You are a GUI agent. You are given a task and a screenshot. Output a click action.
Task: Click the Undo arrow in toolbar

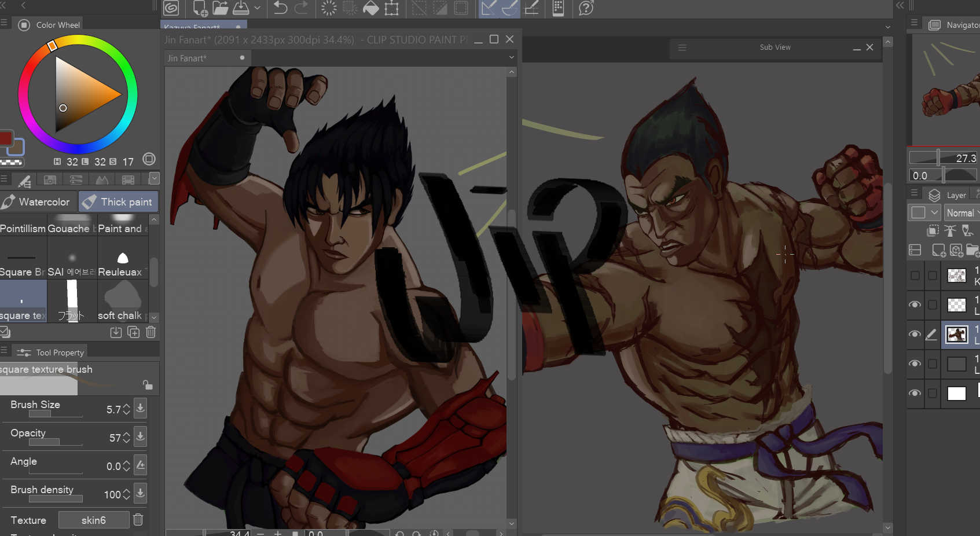[280, 8]
